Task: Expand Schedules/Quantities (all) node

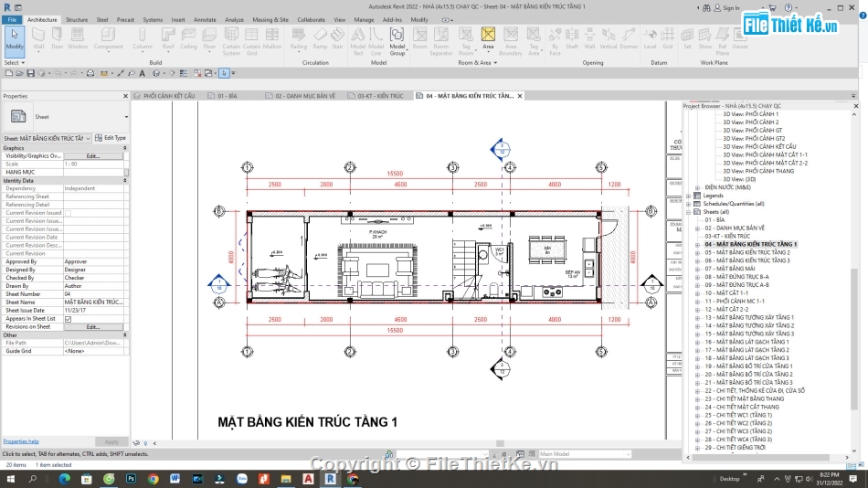Action: click(689, 204)
